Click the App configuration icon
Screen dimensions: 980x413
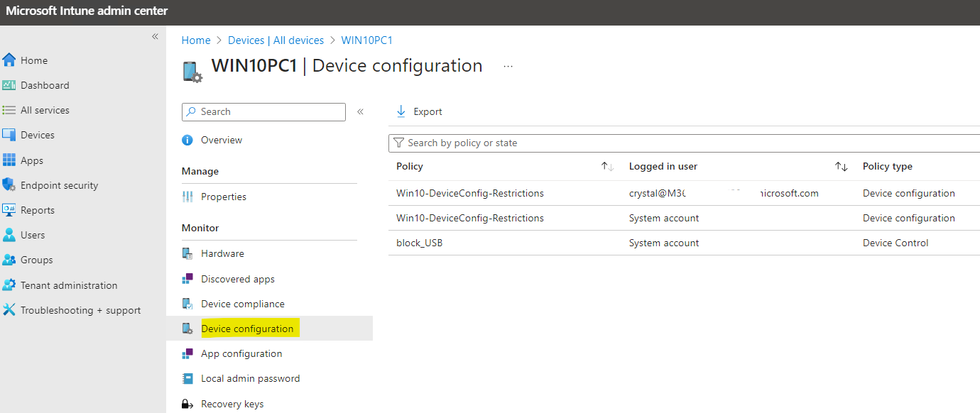click(187, 353)
